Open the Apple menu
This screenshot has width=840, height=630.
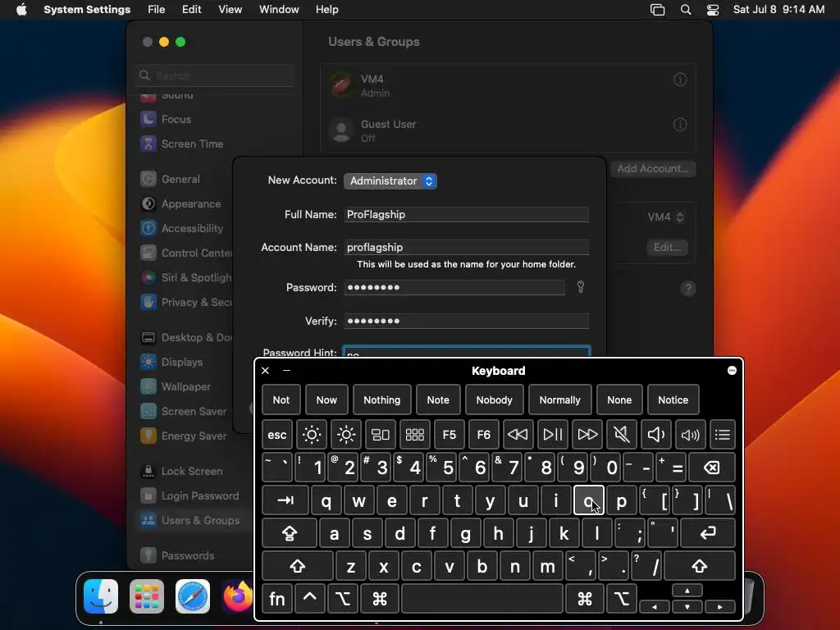click(x=21, y=10)
